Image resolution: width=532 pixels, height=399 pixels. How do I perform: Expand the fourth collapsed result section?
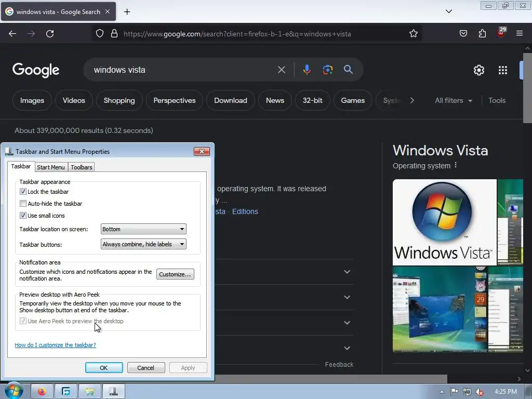click(x=347, y=348)
